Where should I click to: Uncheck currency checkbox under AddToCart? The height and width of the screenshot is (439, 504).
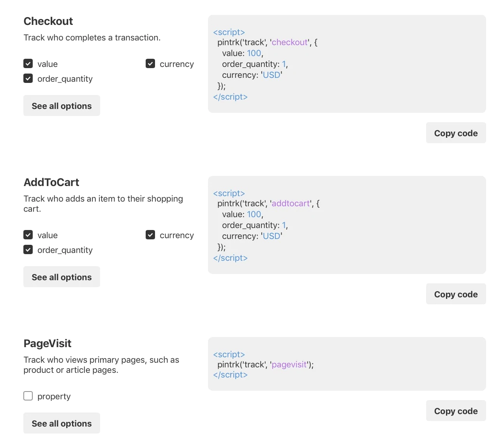[150, 235]
